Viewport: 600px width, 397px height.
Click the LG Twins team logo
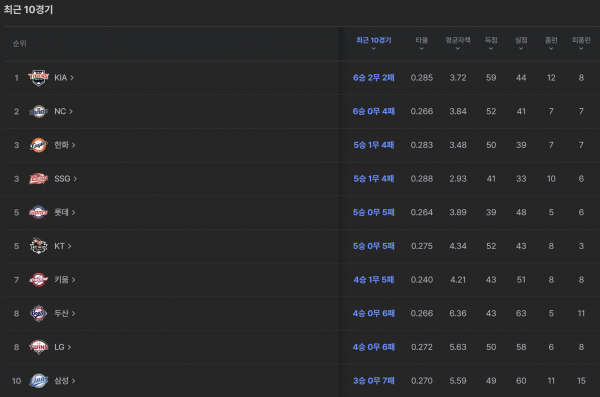tap(39, 347)
